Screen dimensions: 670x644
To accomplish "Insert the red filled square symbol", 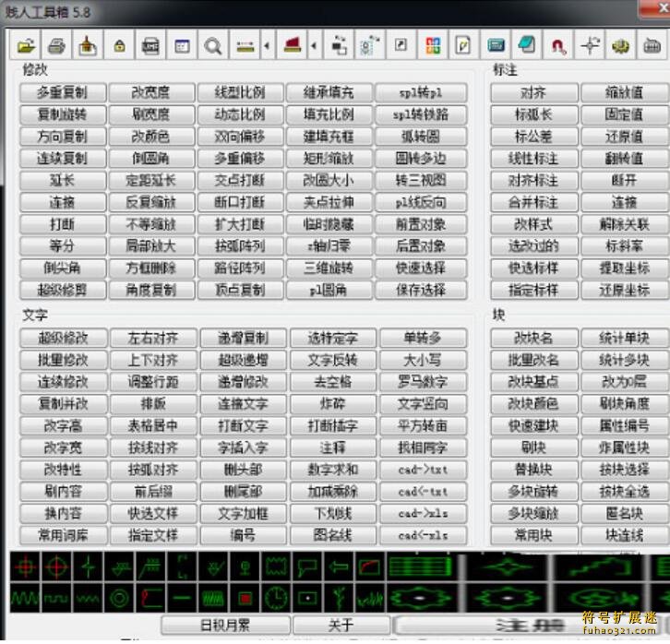I will pyautogui.click(x=245, y=598).
